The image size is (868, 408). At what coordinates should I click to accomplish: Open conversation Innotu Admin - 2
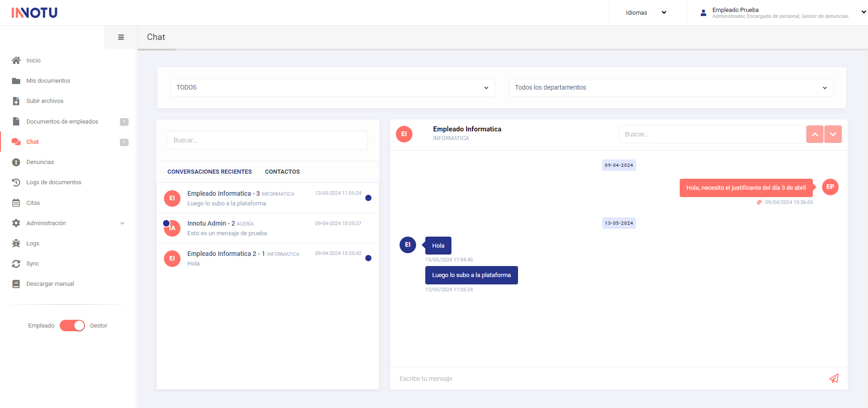(x=268, y=228)
